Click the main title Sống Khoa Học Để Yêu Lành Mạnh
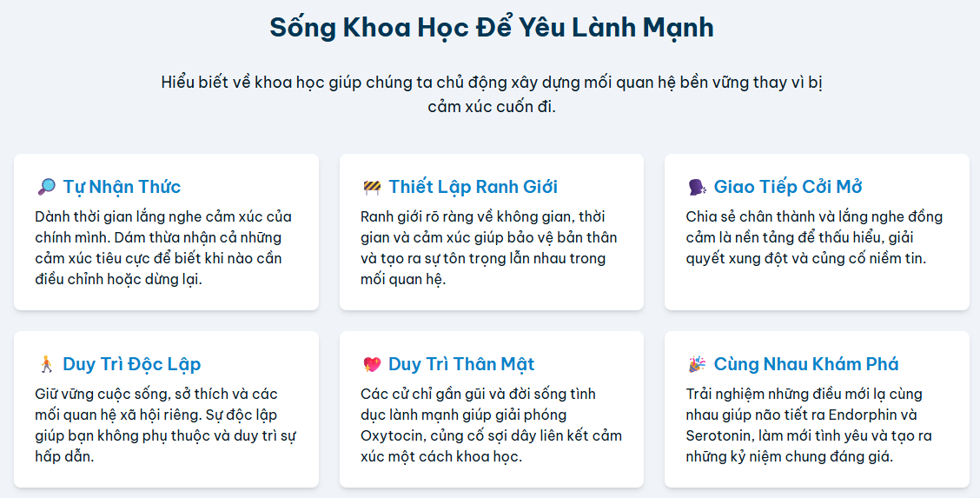The width and height of the screenshot is (980, 498). pos(491,27)
